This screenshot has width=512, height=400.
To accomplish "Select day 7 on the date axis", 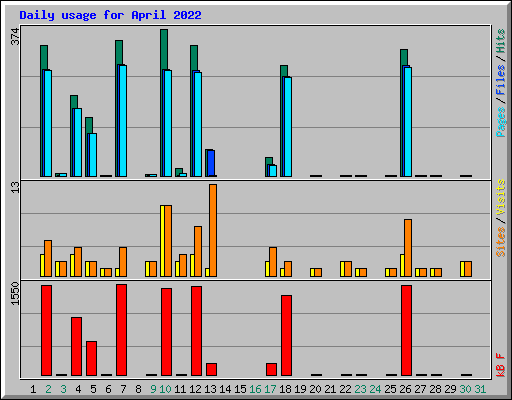I will coord(123,389).
